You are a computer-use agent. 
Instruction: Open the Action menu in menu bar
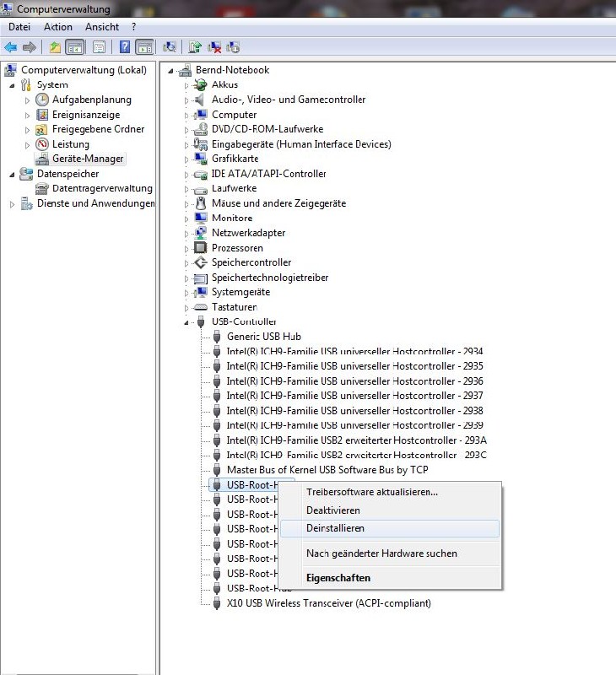point(58,27)
